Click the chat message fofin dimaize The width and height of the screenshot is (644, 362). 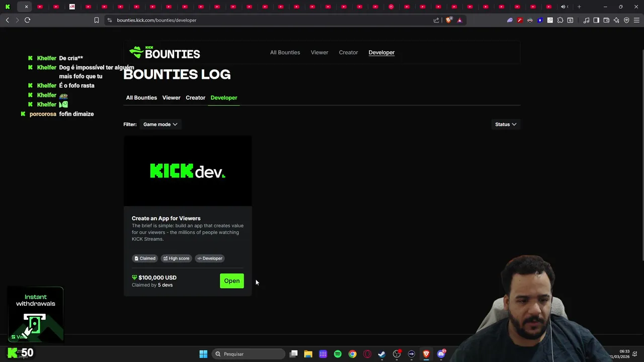point(76,114)
